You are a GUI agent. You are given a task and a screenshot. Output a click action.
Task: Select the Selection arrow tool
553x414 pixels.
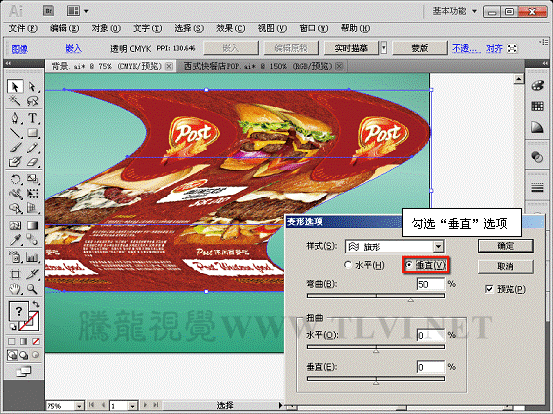(x=15, y=86)
